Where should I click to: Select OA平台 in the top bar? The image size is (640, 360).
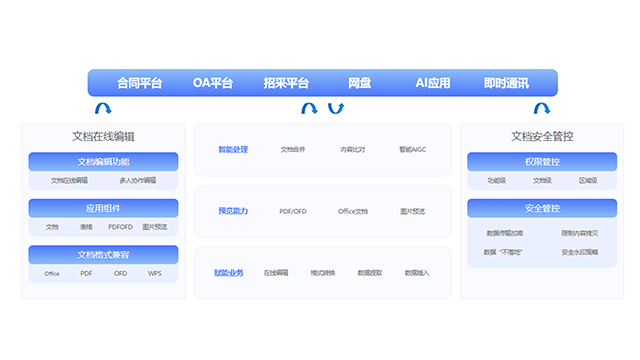click(213, 83)
